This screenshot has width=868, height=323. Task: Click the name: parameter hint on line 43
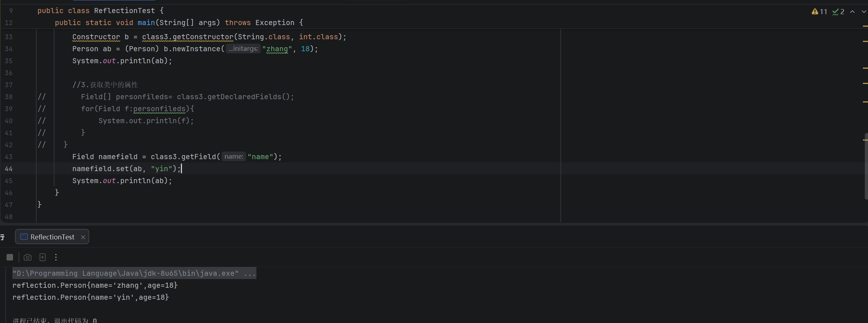click(x=234, y=157)
